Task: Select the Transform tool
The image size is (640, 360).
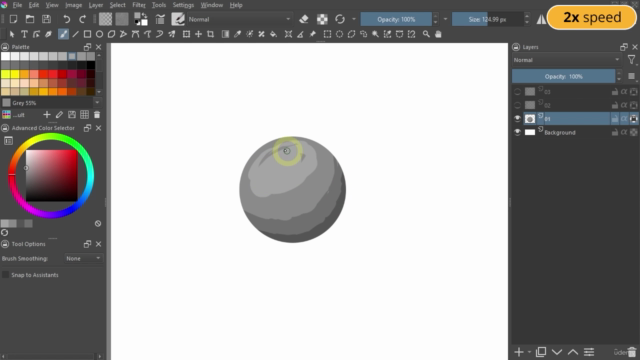Action: (187, 34)
